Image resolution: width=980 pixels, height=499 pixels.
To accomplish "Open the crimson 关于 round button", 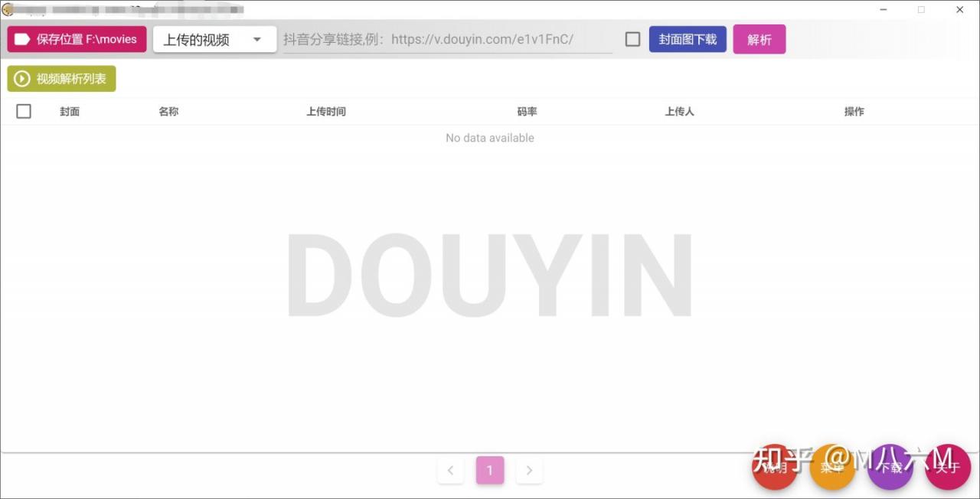I will 948,467.
